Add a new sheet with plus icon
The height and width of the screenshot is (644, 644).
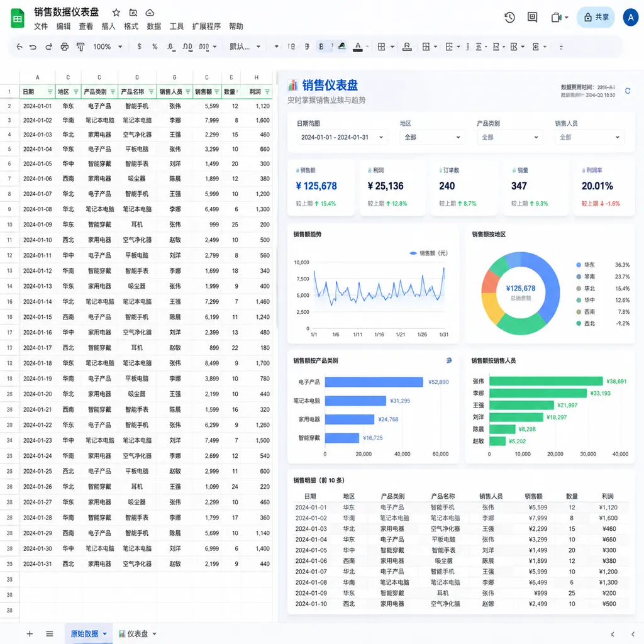click(30, 634)
